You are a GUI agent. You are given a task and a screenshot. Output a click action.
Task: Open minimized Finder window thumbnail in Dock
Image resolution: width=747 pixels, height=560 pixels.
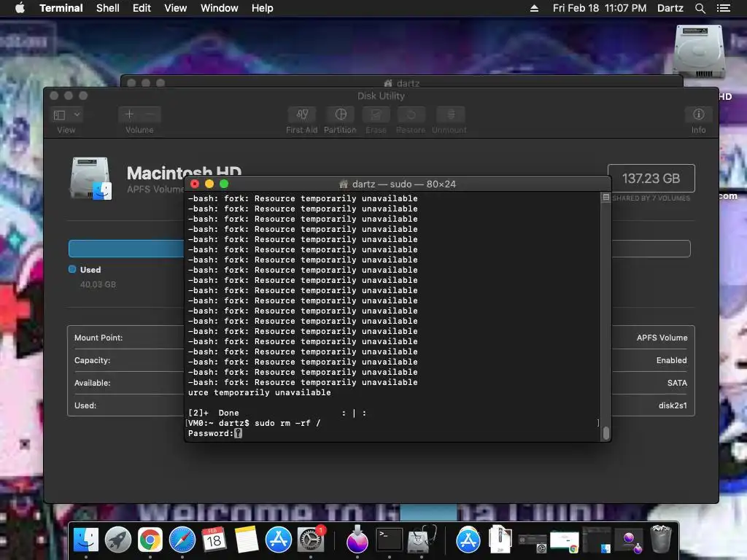point(597,540)
